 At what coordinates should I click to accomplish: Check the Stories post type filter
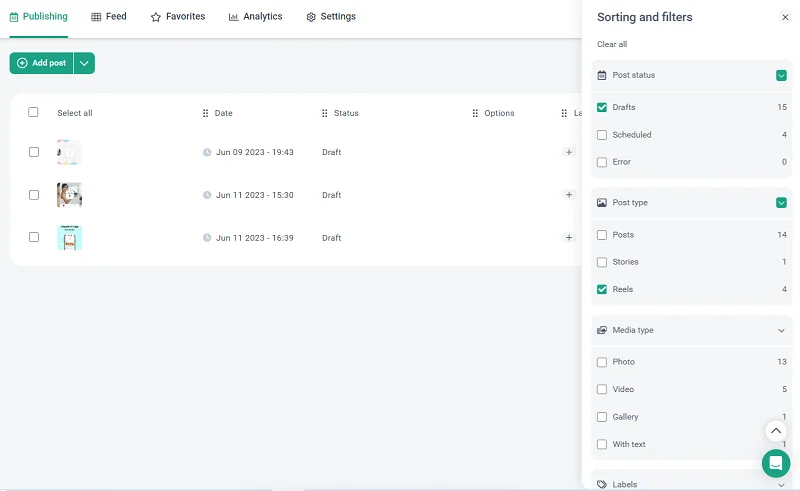[602, 262]
